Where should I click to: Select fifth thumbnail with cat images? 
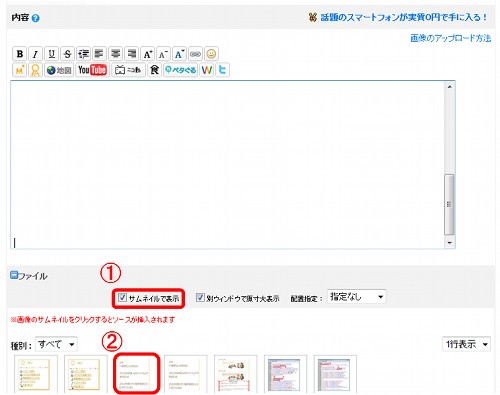235,374
